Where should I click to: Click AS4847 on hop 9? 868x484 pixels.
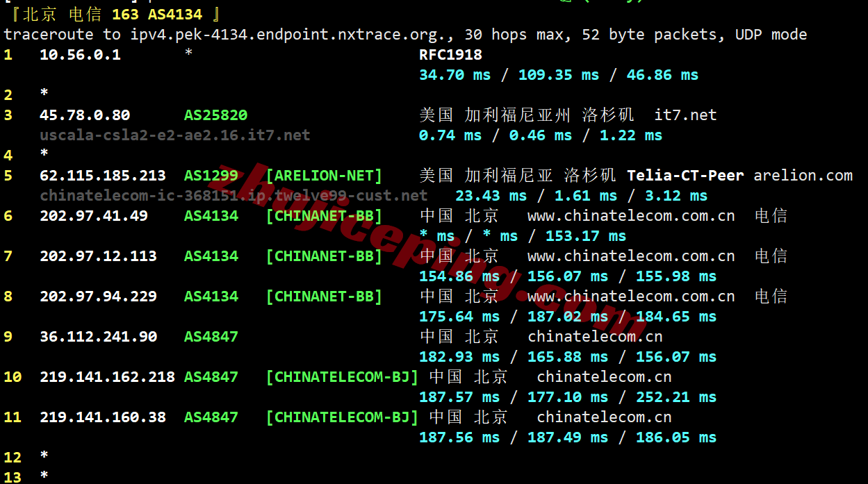[x=211, y=337]
